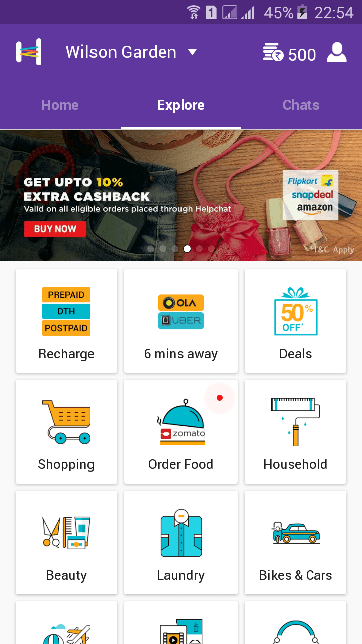Select the Explore tab
Viewport: 362px width, 644px height.
181,105
